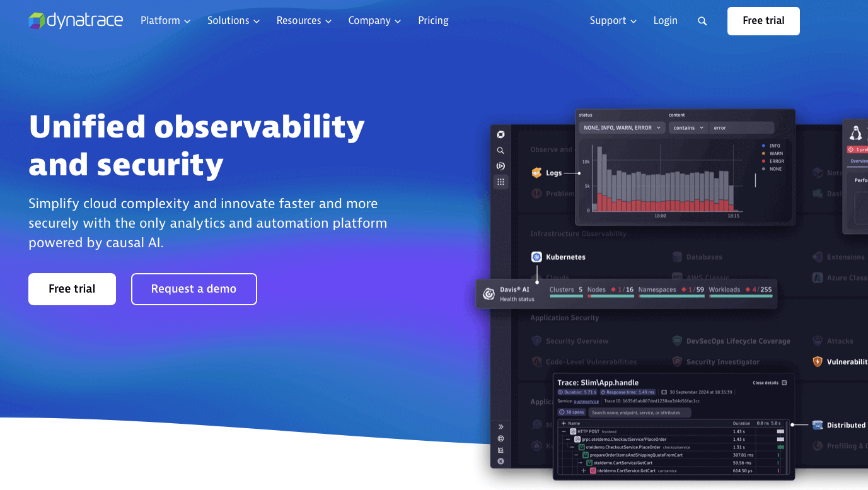Click the Code-Level Vulnerabilities icon

click(x=536, y=361)
